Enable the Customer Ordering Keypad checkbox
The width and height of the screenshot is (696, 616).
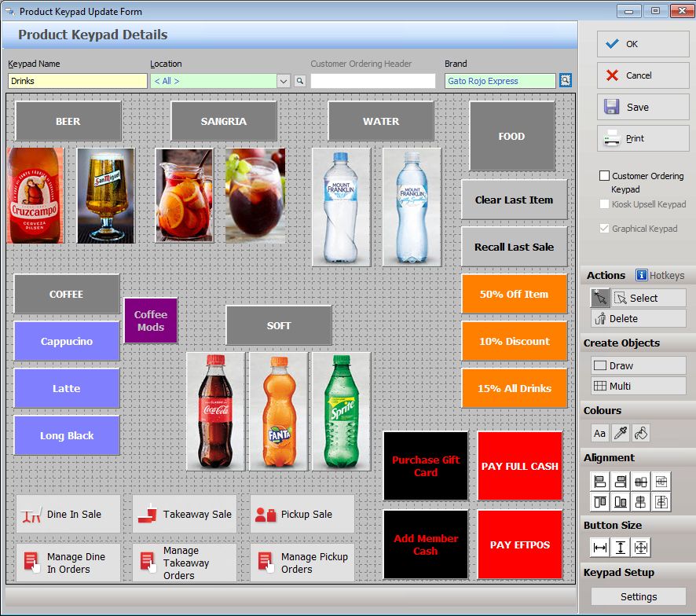click(604, 176)
